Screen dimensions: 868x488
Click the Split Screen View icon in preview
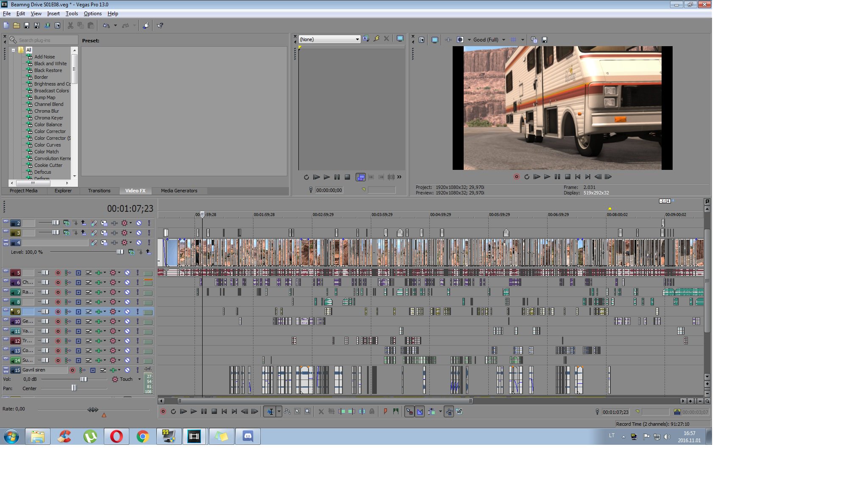(x=460, y=40)
